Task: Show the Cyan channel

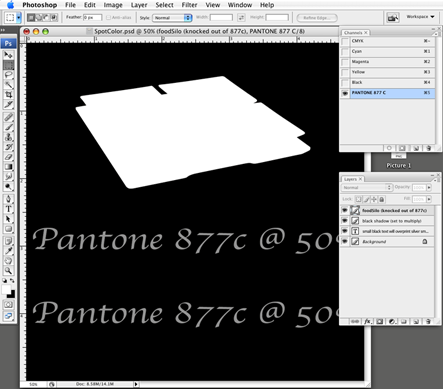Action: pos(345,52)
